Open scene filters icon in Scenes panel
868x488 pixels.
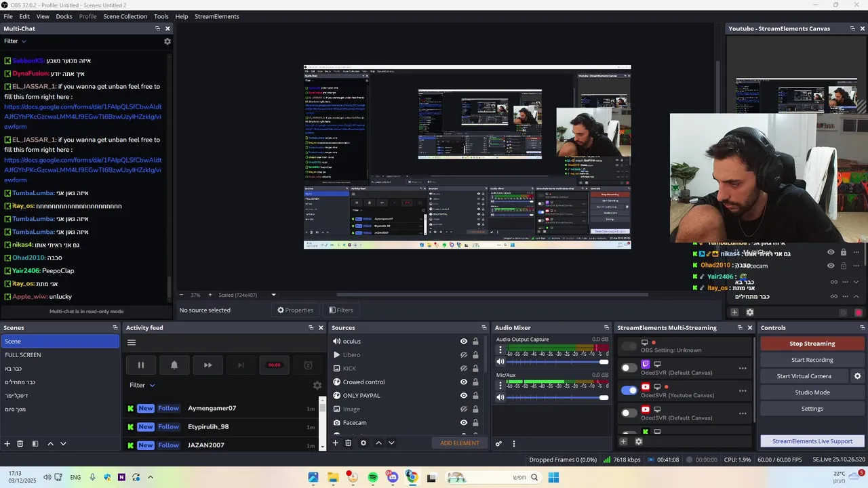coord(35,444)
